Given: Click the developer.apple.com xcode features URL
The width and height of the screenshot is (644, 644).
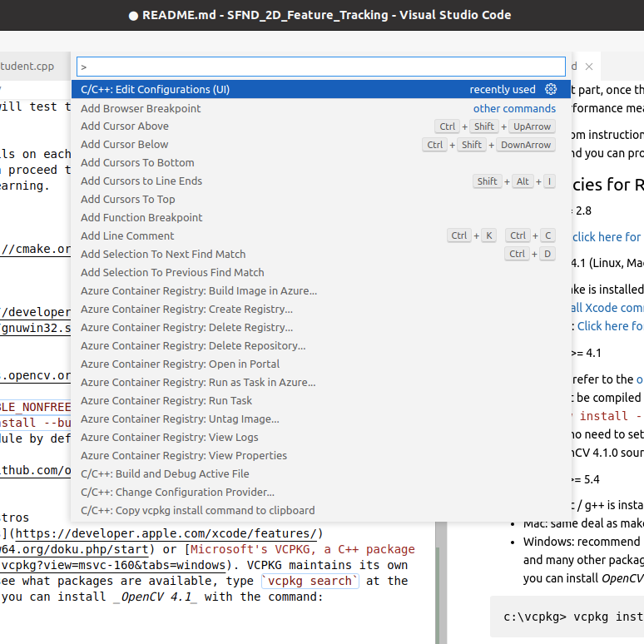Looking at the screenshot, I should coord(166,533).
